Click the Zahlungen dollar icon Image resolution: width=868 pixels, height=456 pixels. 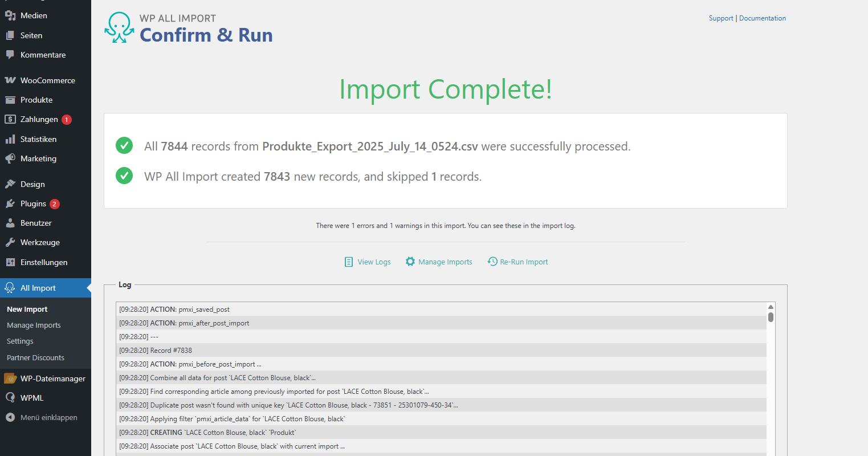10,119
